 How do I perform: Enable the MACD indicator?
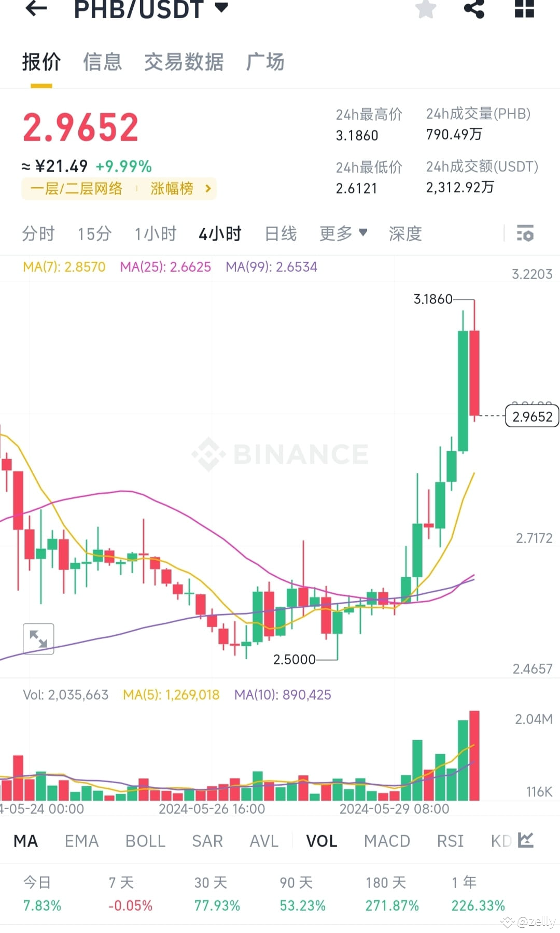(x=387, y=841)
